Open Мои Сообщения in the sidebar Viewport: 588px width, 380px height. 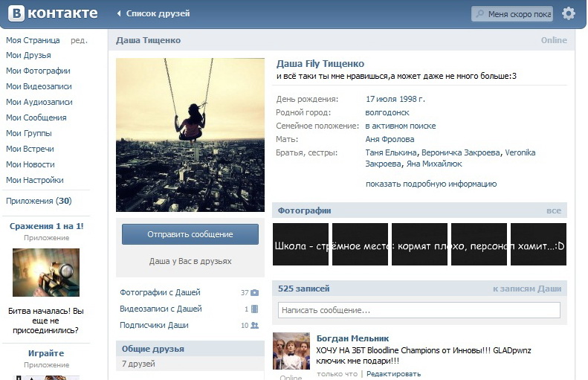coord(36,117)
